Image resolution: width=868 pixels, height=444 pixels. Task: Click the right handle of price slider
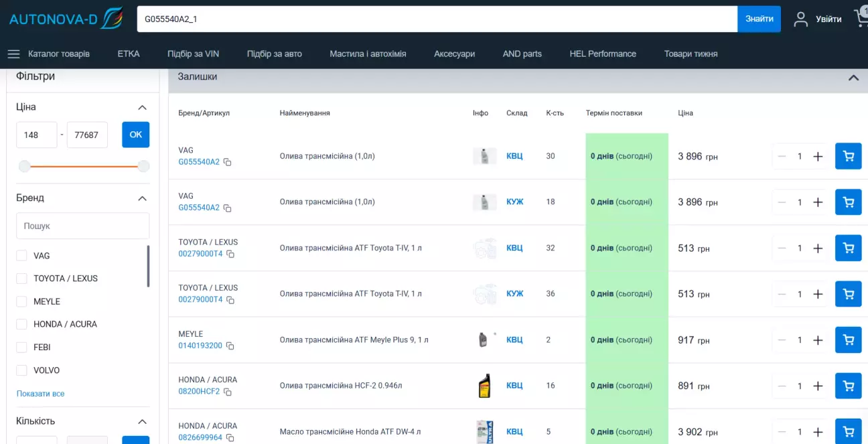143,166
